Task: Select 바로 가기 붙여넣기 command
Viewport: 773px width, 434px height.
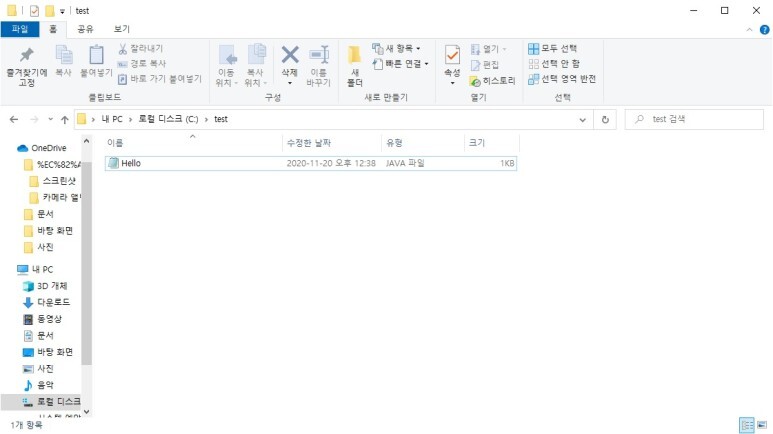Action: (160, 79)
